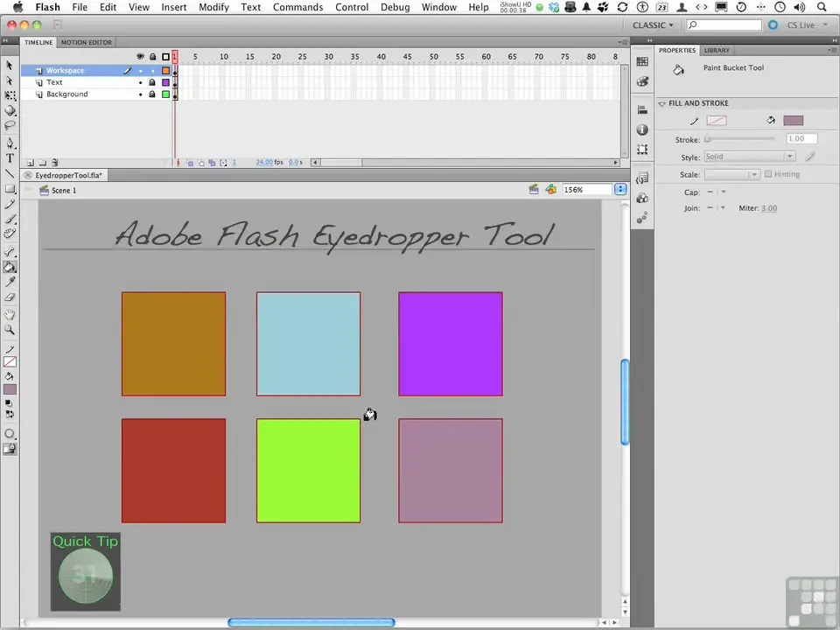Unlock the Text layer

coord(152,82)
